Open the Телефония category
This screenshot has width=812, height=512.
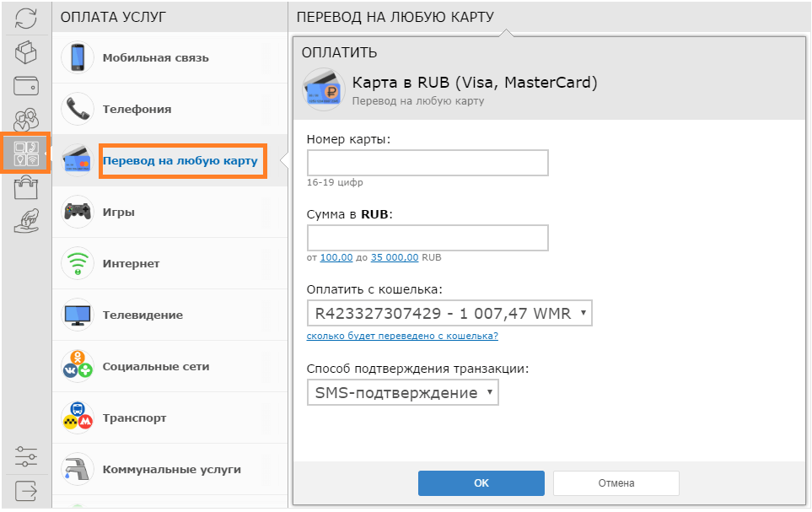(x=169, y=109)
